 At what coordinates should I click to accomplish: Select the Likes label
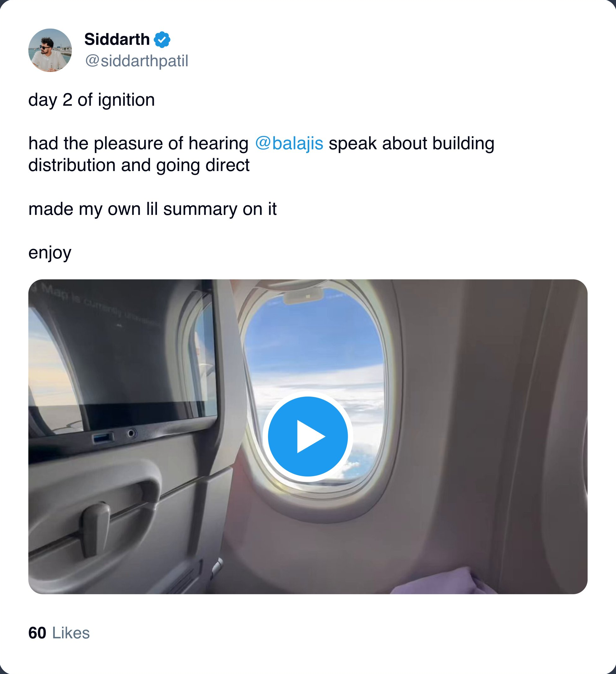pos(71,633)
